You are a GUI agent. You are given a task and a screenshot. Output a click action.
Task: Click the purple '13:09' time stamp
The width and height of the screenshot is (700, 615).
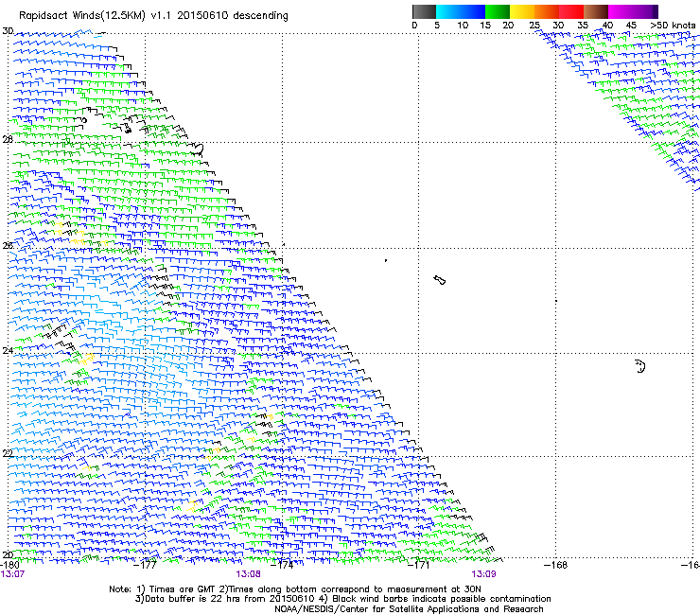(x=484, y=574)
